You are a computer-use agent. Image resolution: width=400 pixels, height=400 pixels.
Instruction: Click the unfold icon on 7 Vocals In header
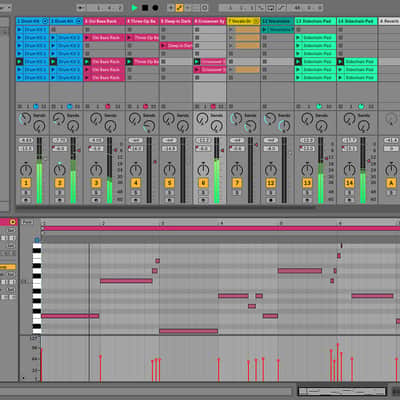tap(256, 21)
